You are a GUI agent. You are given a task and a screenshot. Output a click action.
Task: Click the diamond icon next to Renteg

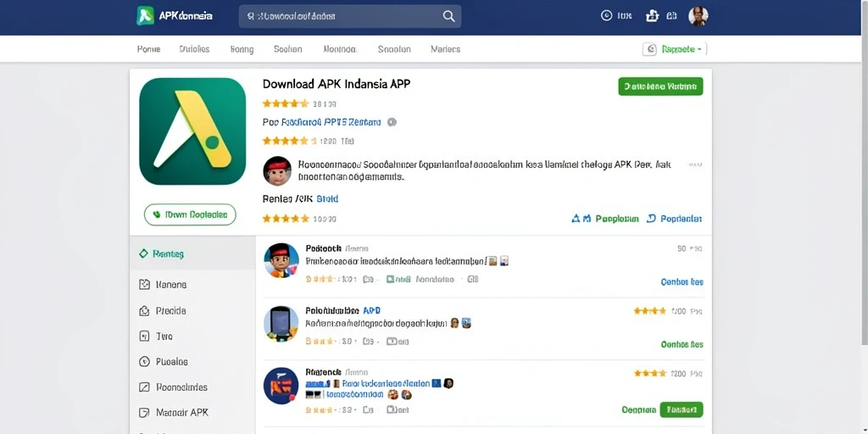point(144,253)
